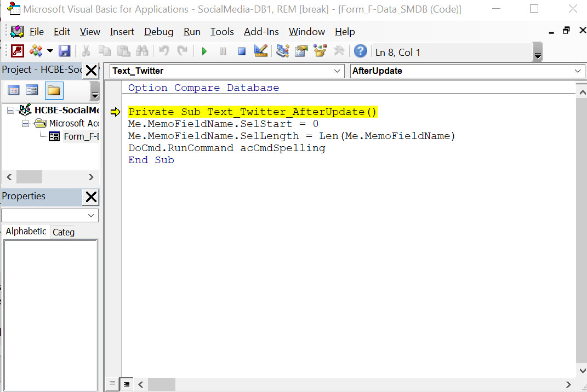Select the Form_F-Data module in tree
Image resolution: width=587 pixels, height=392 pixels.
point(81,136)
